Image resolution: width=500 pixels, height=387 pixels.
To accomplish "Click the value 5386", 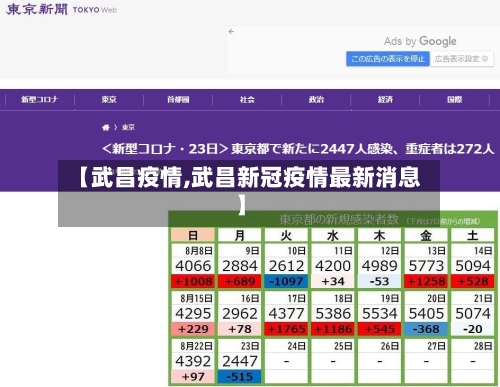I will pyautogui.click(x=333, y=314).
